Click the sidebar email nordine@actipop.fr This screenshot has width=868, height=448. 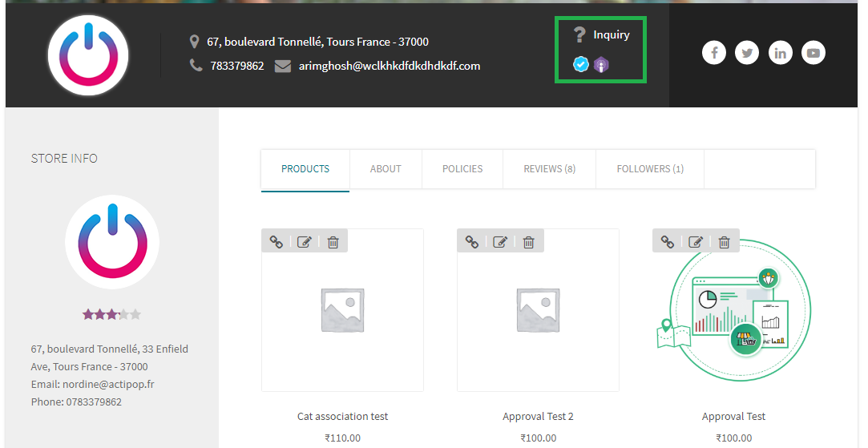click(x=108, y=385)
